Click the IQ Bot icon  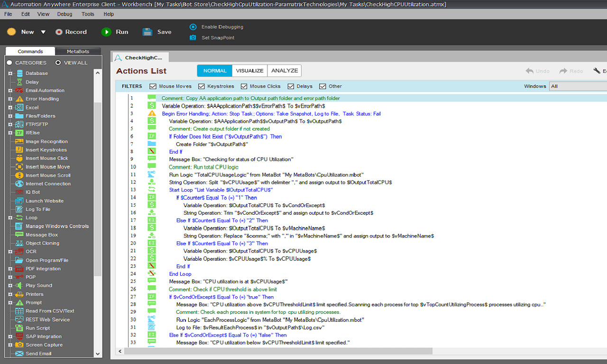[x=19, y=192]
